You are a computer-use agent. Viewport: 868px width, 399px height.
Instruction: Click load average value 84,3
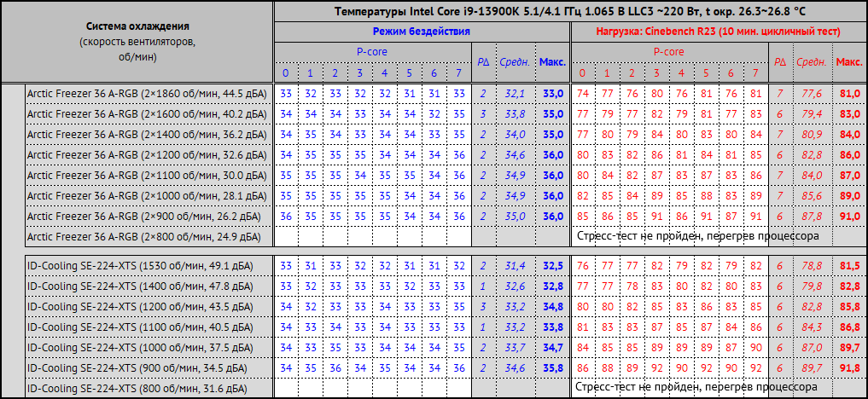pyautogui.click(x=812, y=327)
